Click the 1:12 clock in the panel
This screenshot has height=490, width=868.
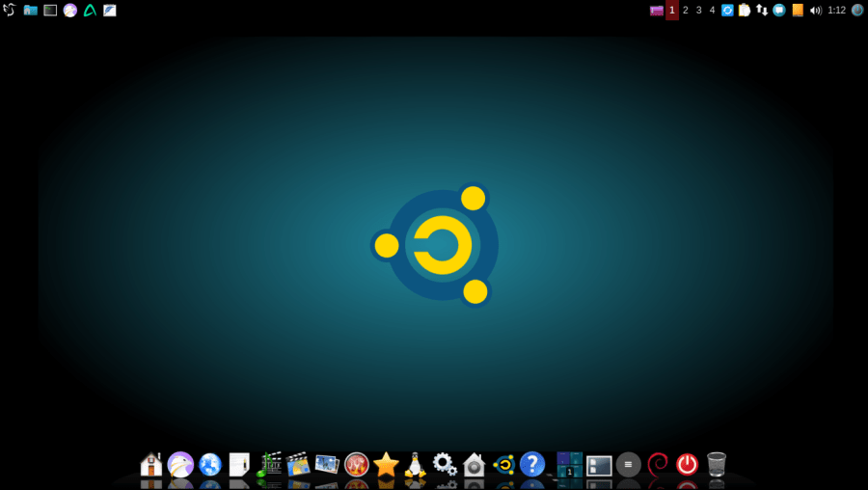[x=836, y=11]
